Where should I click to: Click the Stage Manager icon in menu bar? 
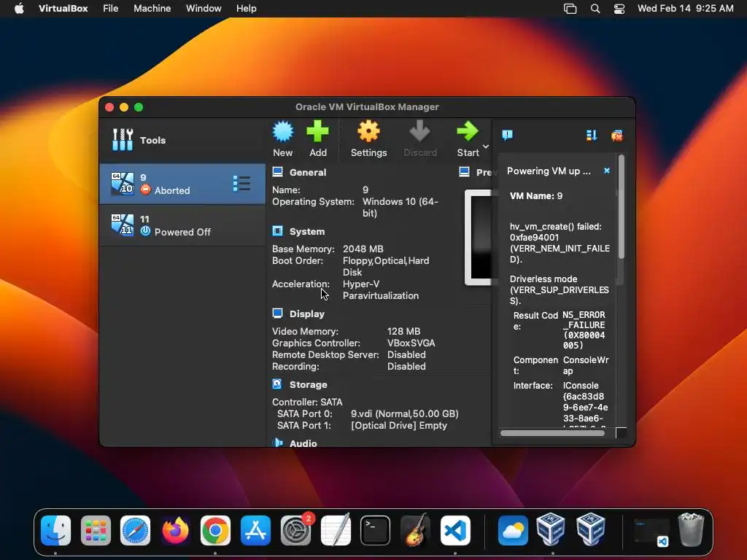point(570,9)
